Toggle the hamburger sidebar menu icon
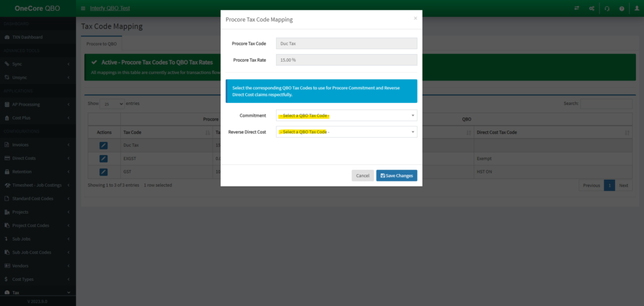 [84, 8]
